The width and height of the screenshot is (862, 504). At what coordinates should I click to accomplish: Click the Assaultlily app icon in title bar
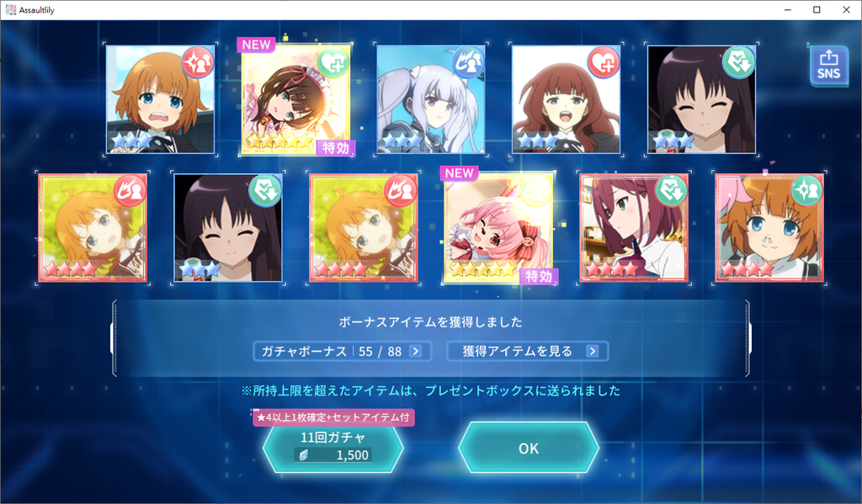point(10,10)
